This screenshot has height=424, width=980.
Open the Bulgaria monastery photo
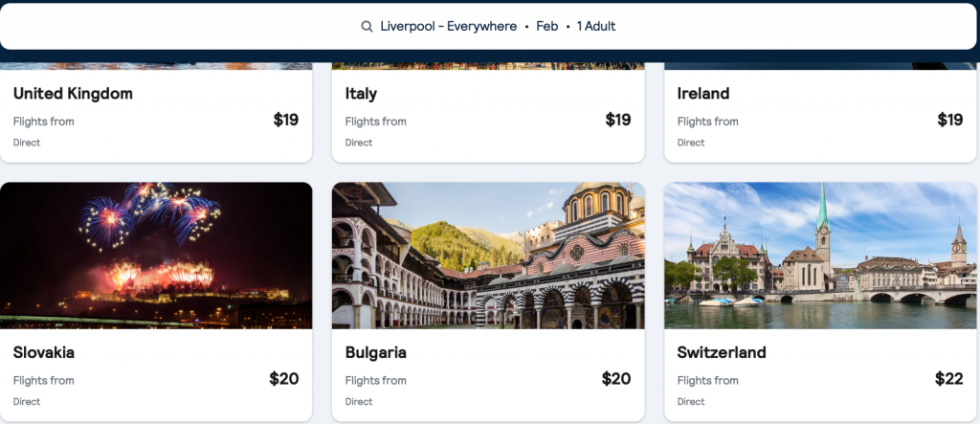pos(488,256)
